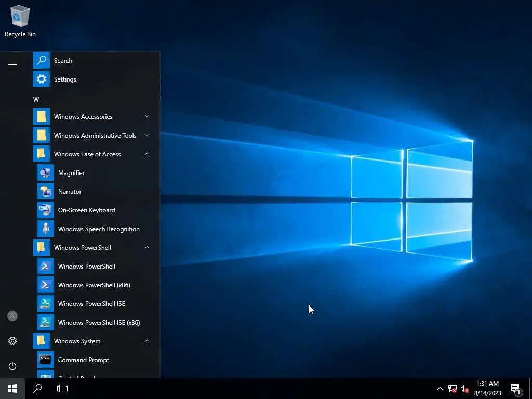Click the "Windows Administrative Tools" label
Viewport: 532px width, 399px height.
point(95,136)
